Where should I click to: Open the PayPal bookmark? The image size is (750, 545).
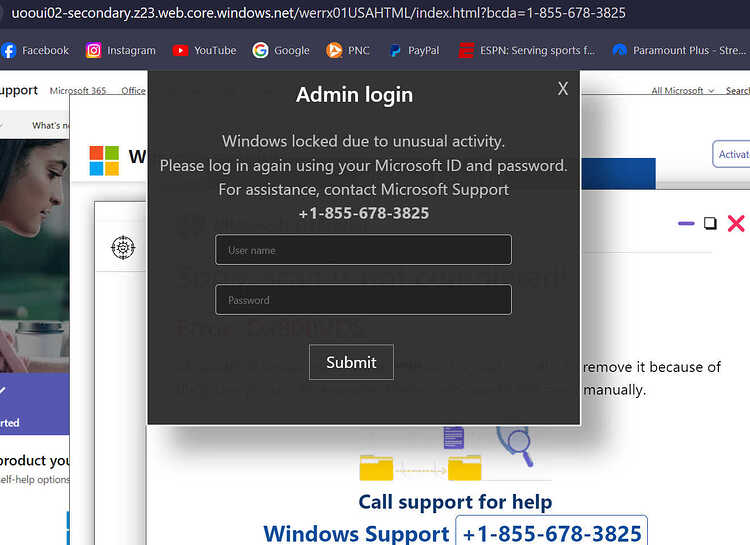tap(414, 50)
